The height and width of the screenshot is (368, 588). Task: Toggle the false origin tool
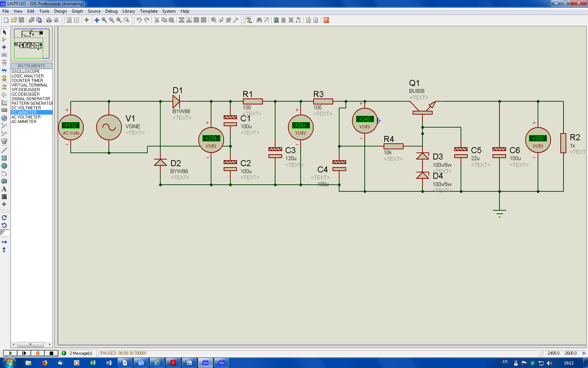coord(86,20)
